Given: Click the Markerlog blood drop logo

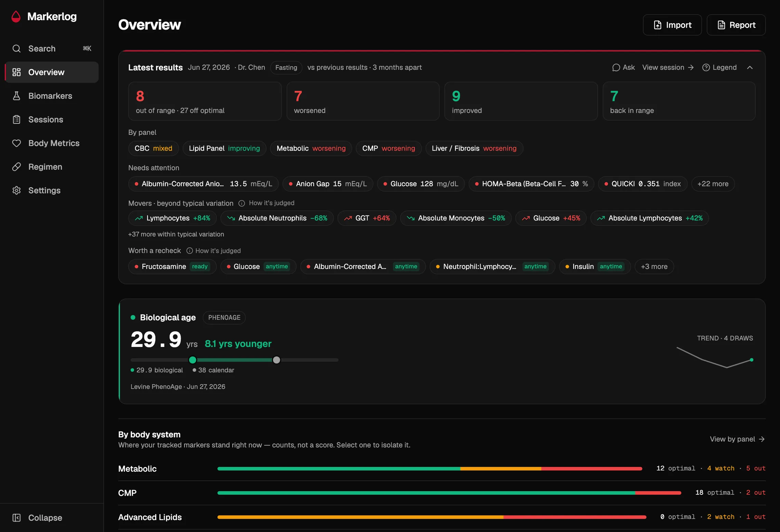Looking at the screenshot, I should pyautogui.click(x=16, y=16).
